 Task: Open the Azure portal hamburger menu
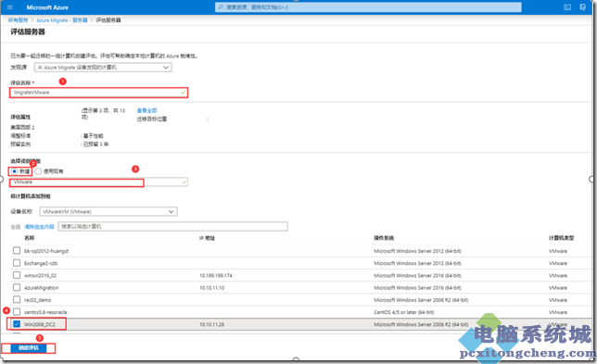click(10, 7)
